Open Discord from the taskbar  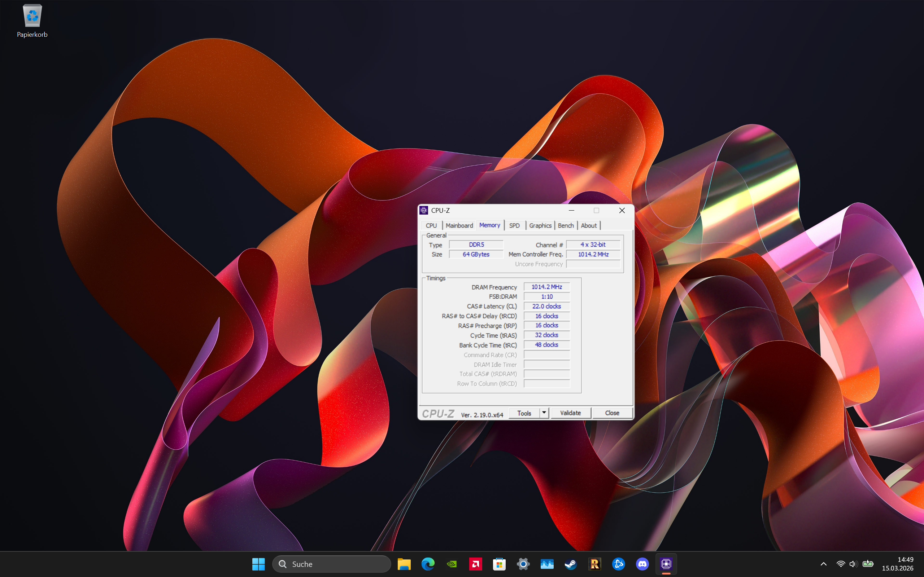click(x=642, y=564)
